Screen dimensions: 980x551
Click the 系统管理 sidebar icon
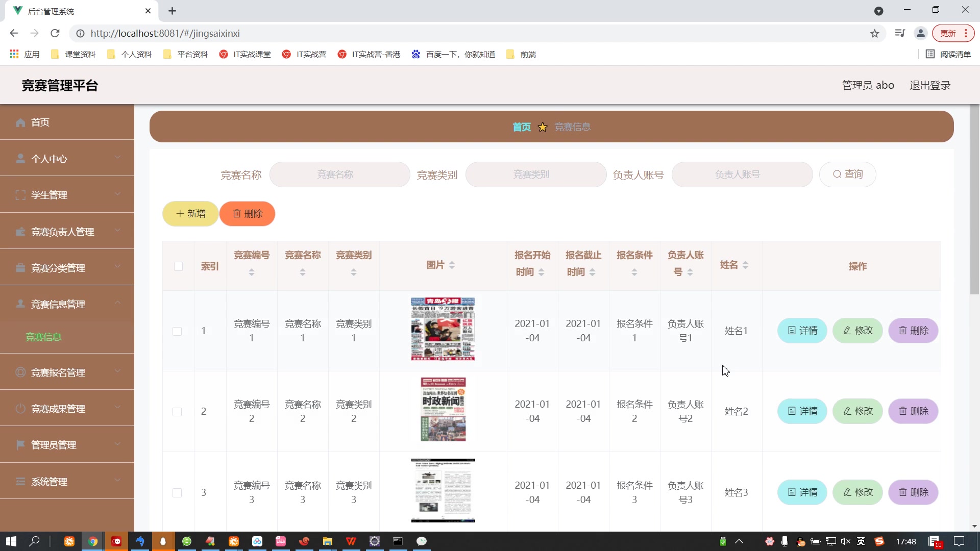click(20, 481)
